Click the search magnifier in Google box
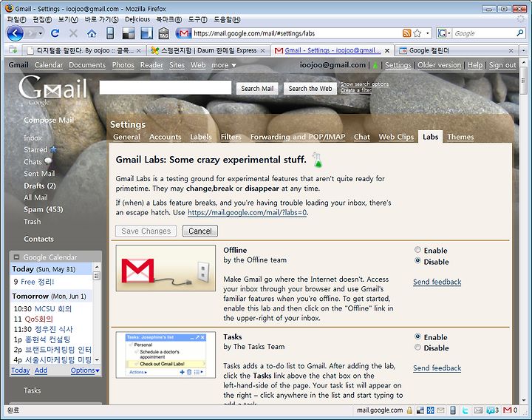Viewport: 532px width, 420px height. point(519,33)
